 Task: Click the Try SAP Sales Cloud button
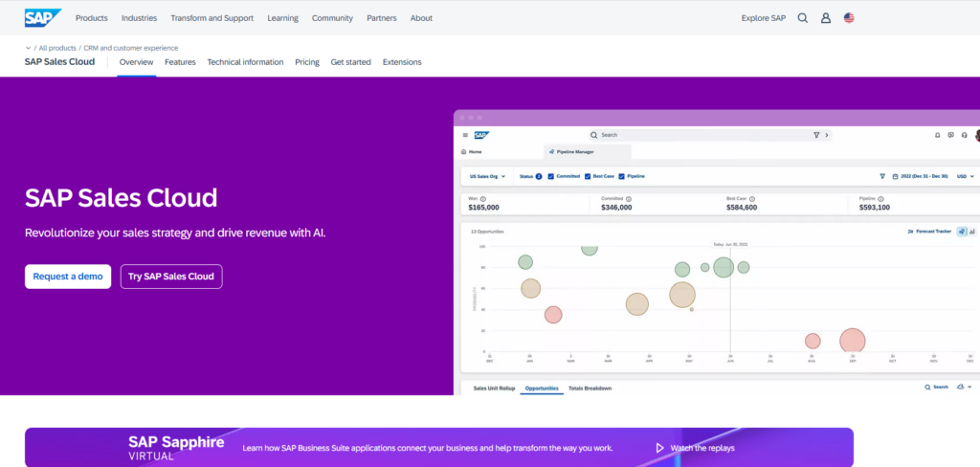pos(171,277)
